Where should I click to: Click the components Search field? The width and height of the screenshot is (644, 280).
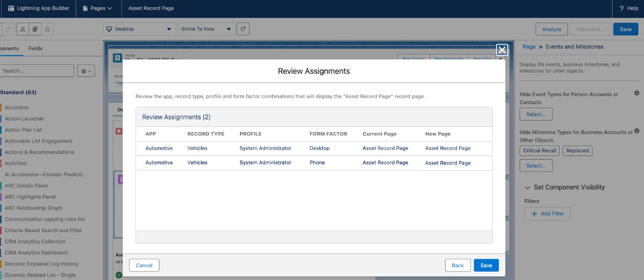click(x=36, y=71)
